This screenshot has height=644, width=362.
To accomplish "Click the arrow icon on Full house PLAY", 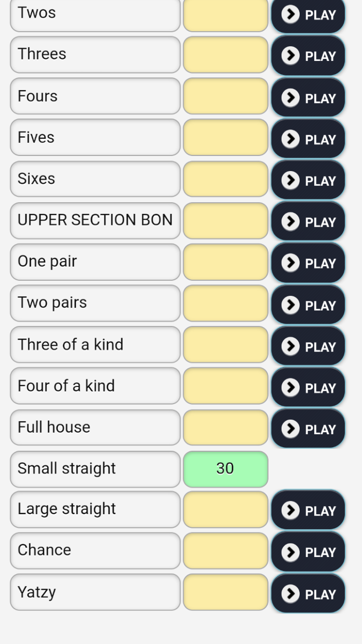I will (x=290, y=429).
